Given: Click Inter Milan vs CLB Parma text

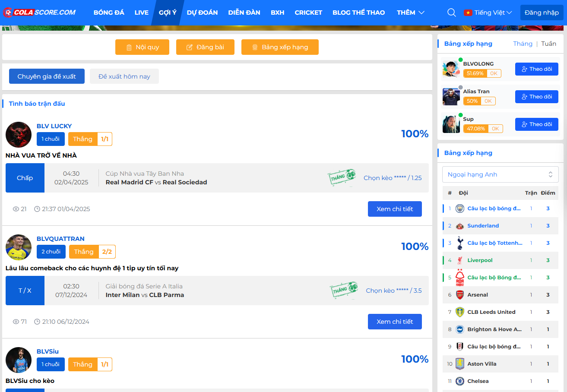Looking at the screenshot, I should [145, 295].
